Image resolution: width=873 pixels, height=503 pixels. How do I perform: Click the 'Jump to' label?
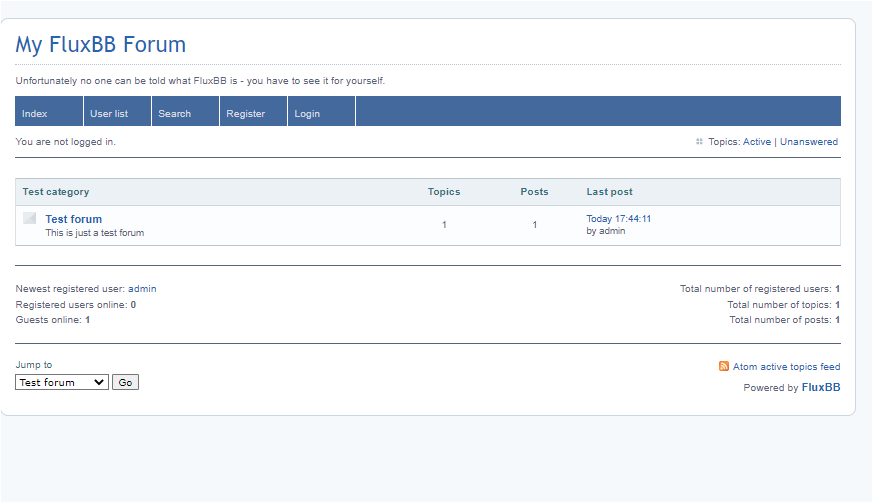pos(34,365)
